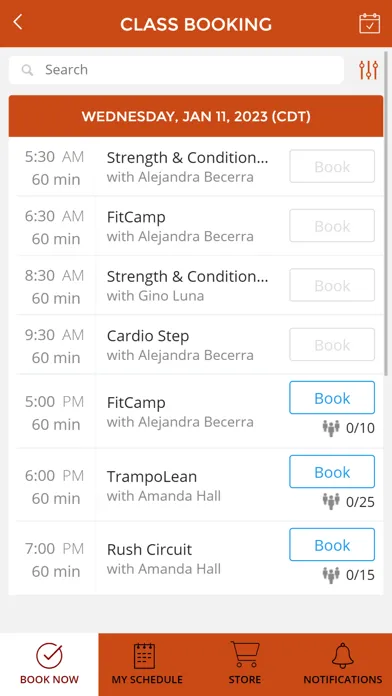
Task: Select the Wednesday, Jan 11, 2023 date header
Action: [196, 116]
